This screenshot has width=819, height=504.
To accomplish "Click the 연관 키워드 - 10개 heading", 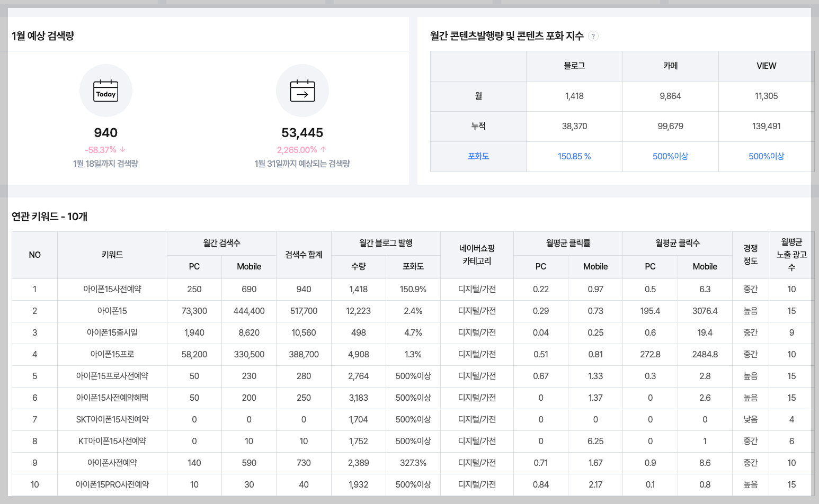I will [x=50, y=217].
